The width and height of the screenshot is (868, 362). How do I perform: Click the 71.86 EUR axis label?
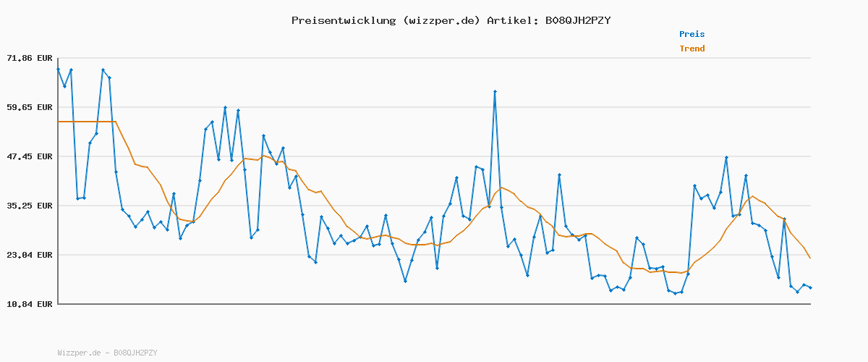click(29, 58)
